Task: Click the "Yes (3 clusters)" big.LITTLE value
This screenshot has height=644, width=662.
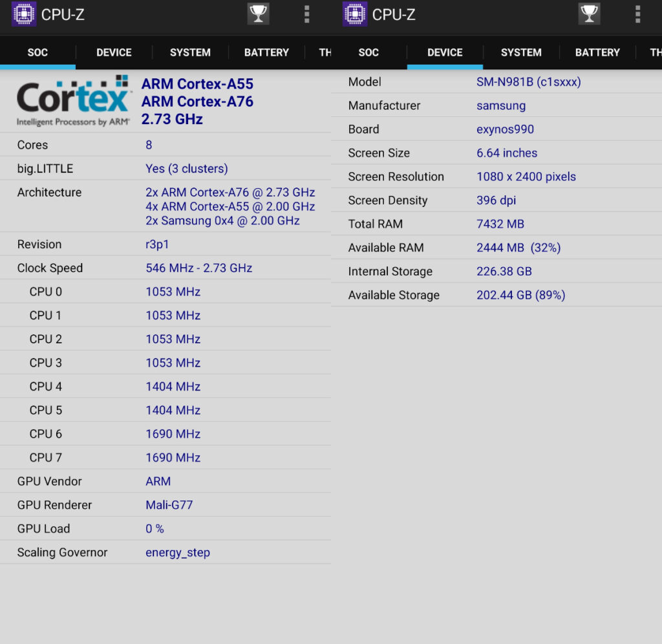Action: coord(187,169)
